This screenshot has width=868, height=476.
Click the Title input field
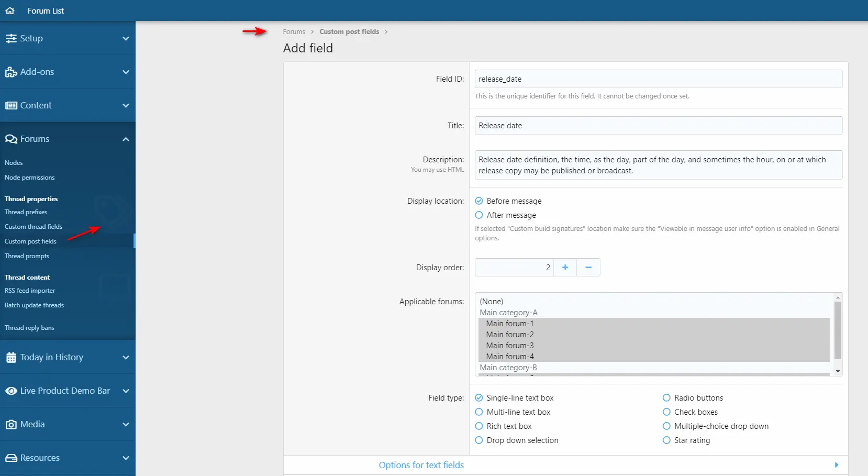[659, 126]
